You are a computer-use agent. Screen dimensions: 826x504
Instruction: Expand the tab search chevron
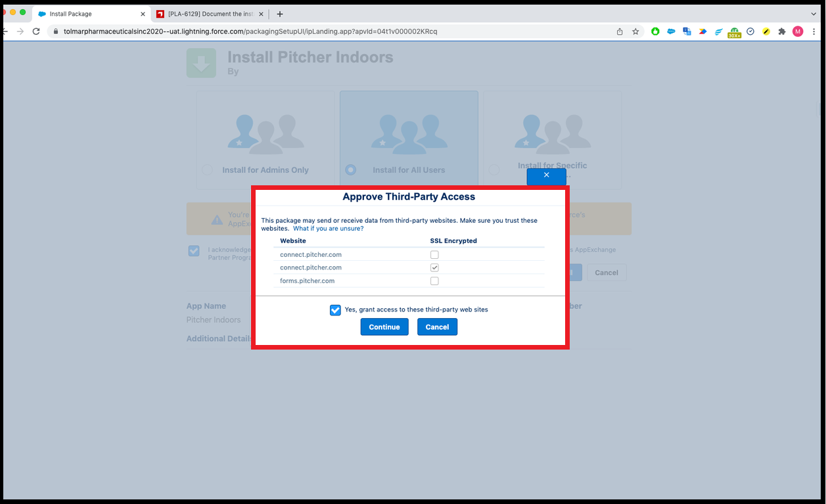814,14
